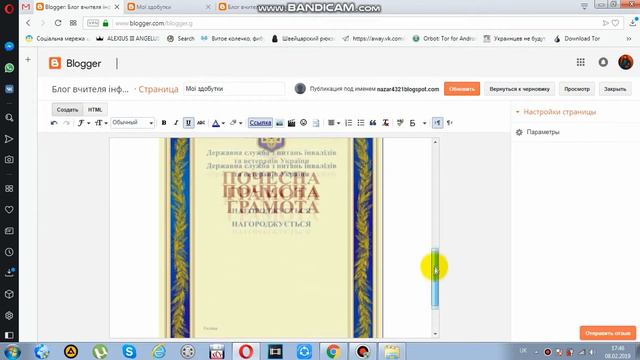Open the text alignment dropdown

pos(333,123)
